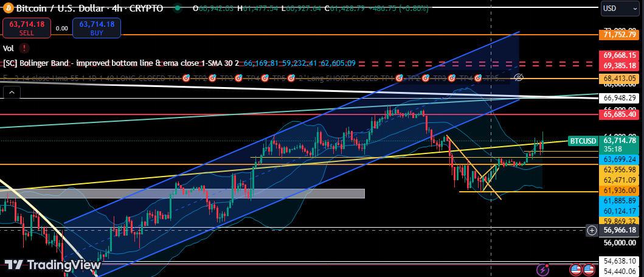Click the left US flag economic event icon
The height and width of the screenshot is (277, 644).
point(575,268)
